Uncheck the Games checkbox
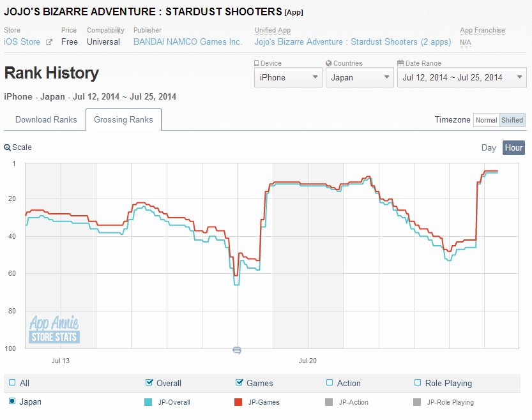The image size is (532, 420). tap(239, 383)
